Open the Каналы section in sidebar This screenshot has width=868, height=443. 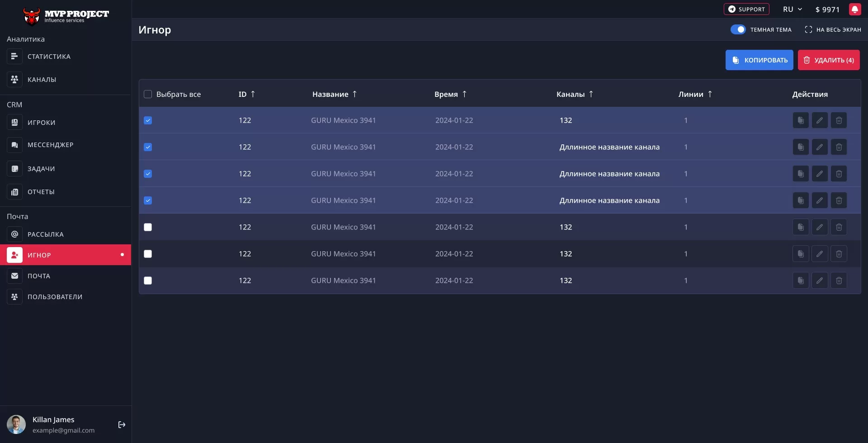pos(41,79)
